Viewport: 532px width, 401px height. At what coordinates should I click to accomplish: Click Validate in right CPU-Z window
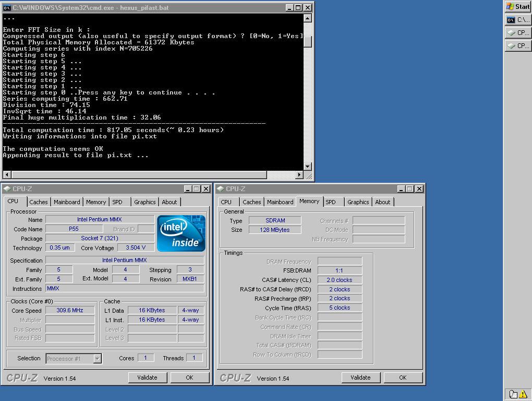[x=360, y=378]
